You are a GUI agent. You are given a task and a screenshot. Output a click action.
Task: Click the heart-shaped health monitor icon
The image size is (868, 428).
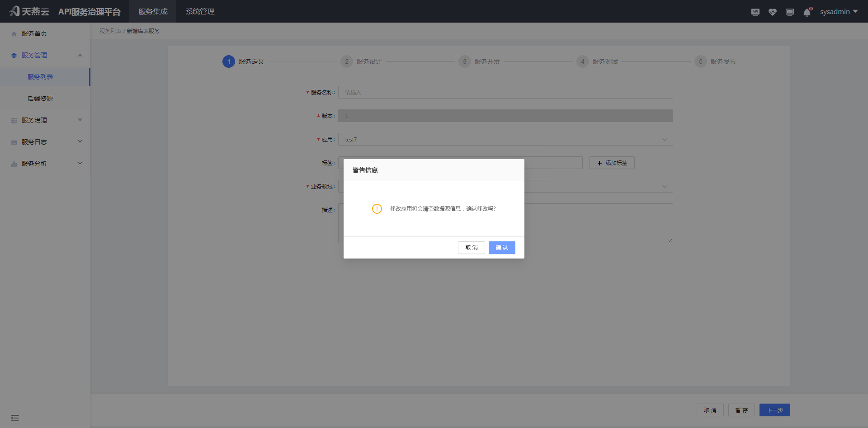click(772, 11)
